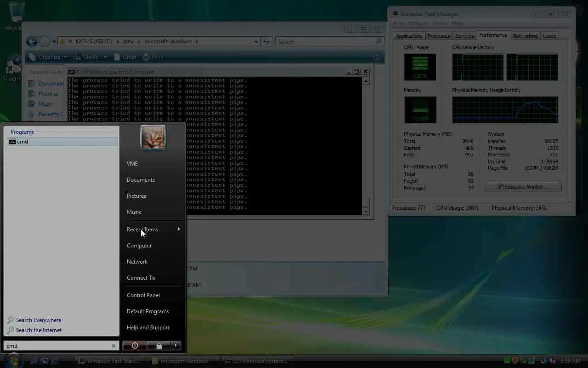588x368 pixels.
Task: Open Recently Changed favorite link
Action: click(46, 114)
